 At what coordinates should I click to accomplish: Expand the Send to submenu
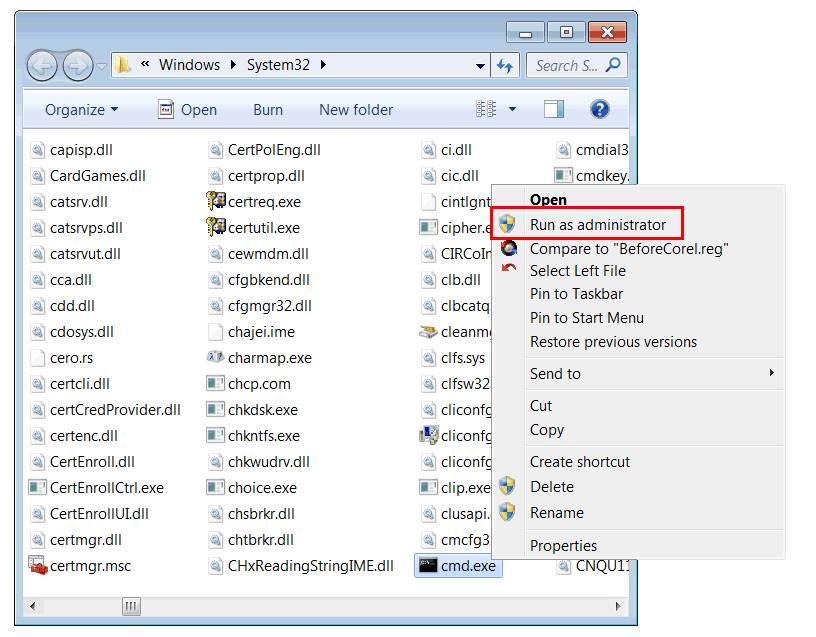638,374
